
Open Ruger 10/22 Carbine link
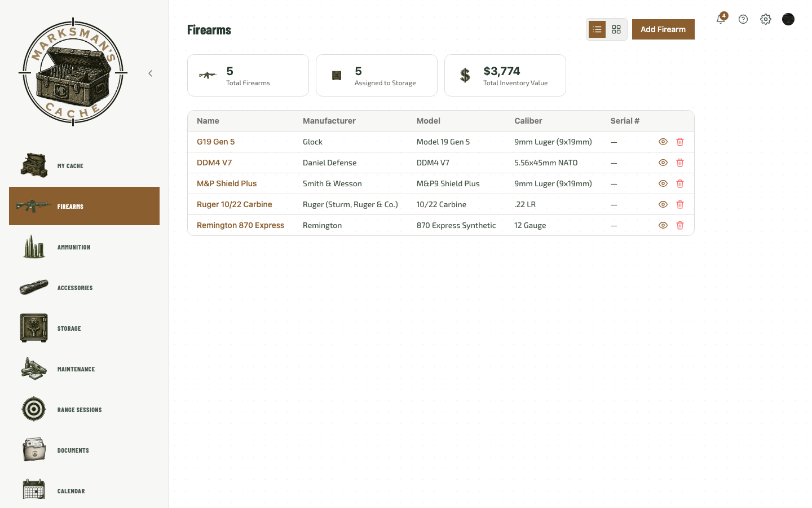[x=235, y=204]
